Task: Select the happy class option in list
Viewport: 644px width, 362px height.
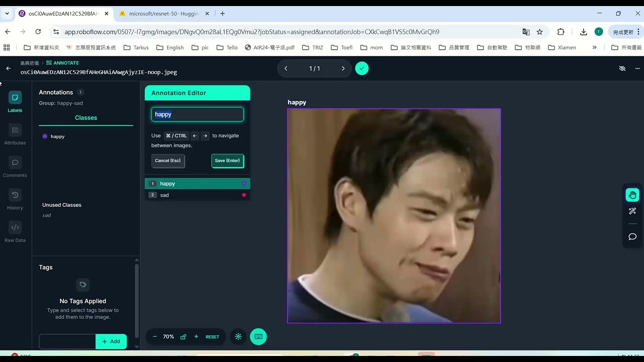Action: (197, 184)
